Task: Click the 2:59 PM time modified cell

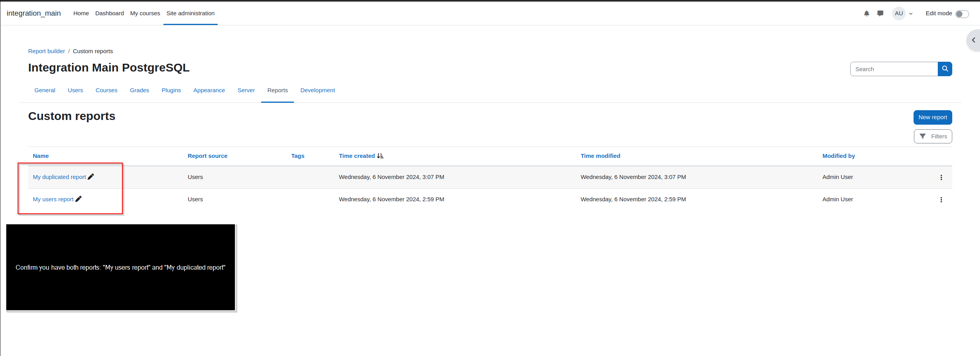Action: pyautogui.click(x=633, y=199)
